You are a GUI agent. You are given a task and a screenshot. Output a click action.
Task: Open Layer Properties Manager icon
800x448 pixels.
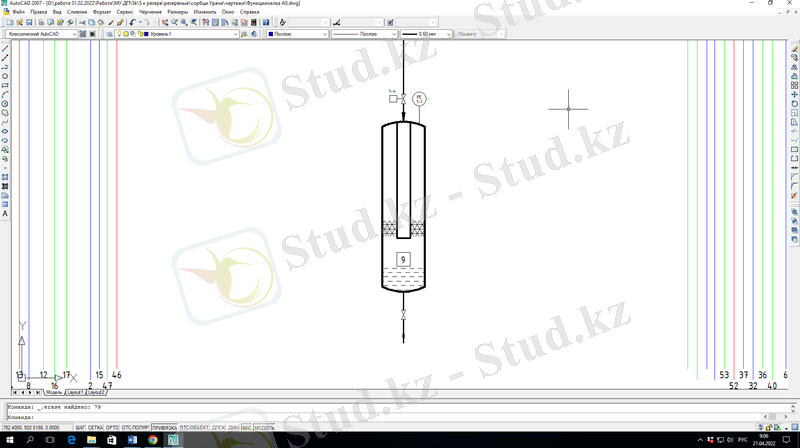[109, 34]
